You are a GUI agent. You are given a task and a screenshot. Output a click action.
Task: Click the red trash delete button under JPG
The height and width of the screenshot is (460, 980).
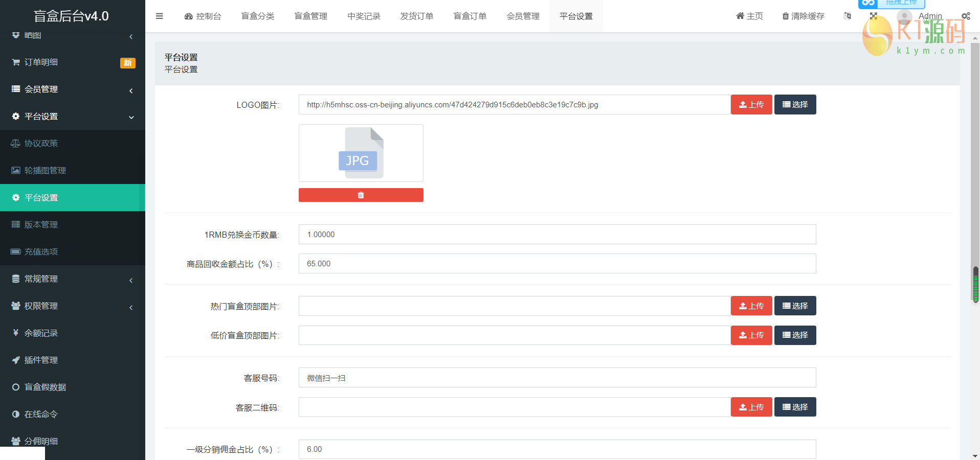(361, 195)
